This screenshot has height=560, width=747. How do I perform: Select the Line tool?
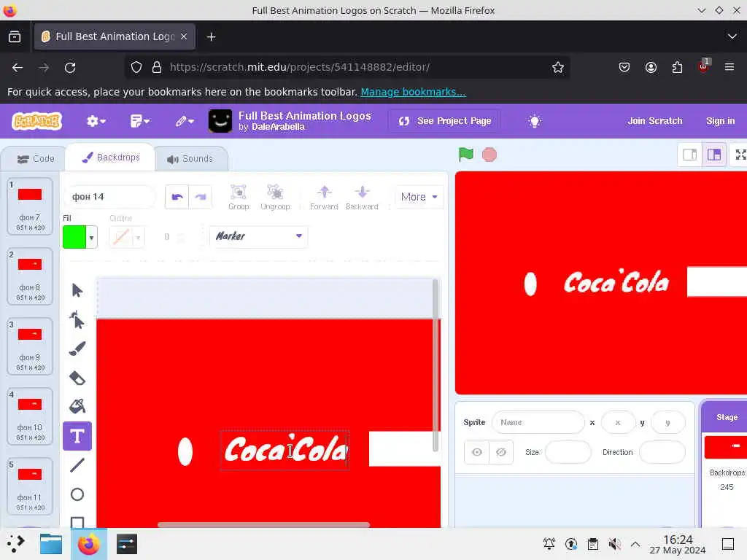coord(77,465)
